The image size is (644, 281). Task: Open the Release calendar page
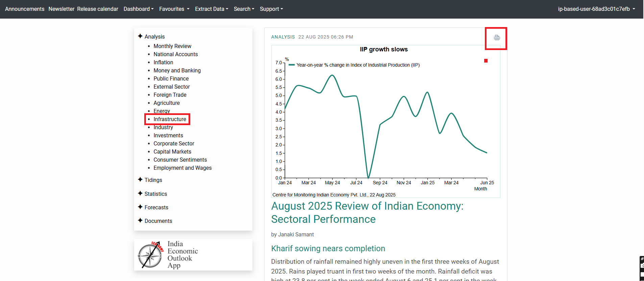(98, 9)
